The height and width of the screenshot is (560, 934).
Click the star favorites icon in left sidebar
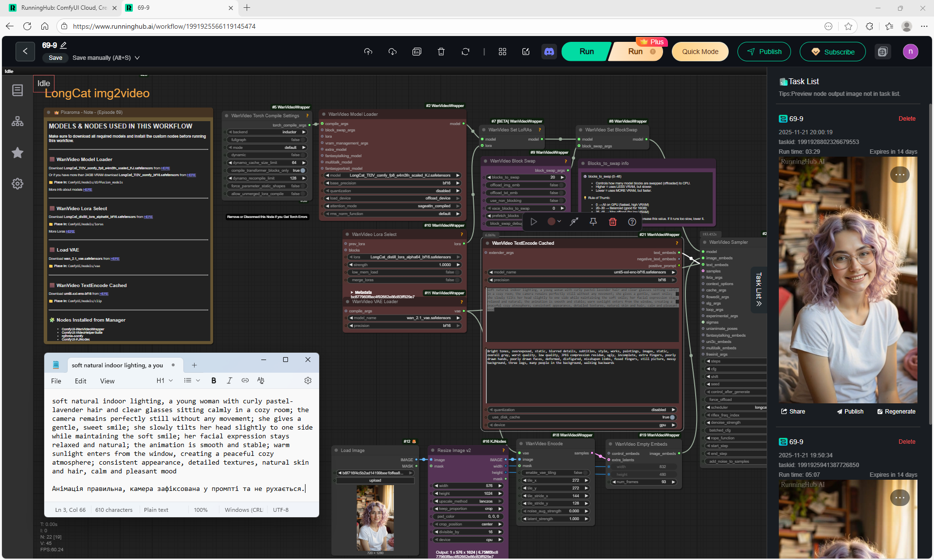(x=18, y=153)
